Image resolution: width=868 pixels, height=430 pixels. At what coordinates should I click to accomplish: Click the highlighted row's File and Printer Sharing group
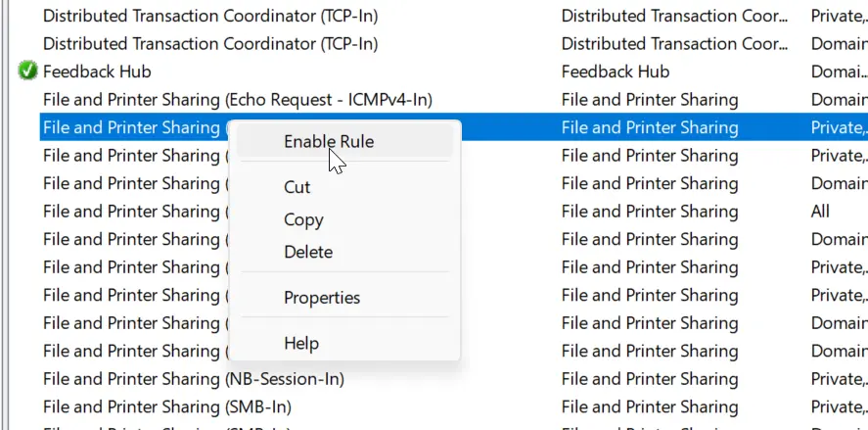[650, 127]
